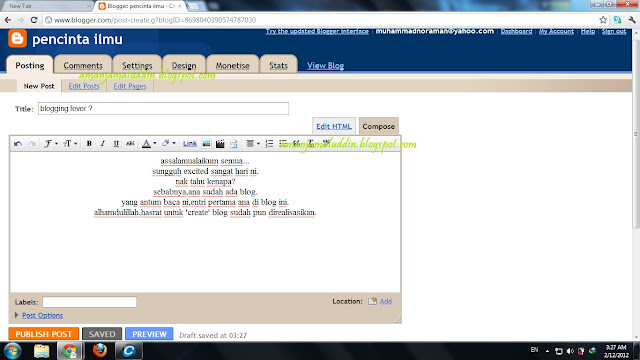Open alignment dropdown arrow

[x=258, y=144]
